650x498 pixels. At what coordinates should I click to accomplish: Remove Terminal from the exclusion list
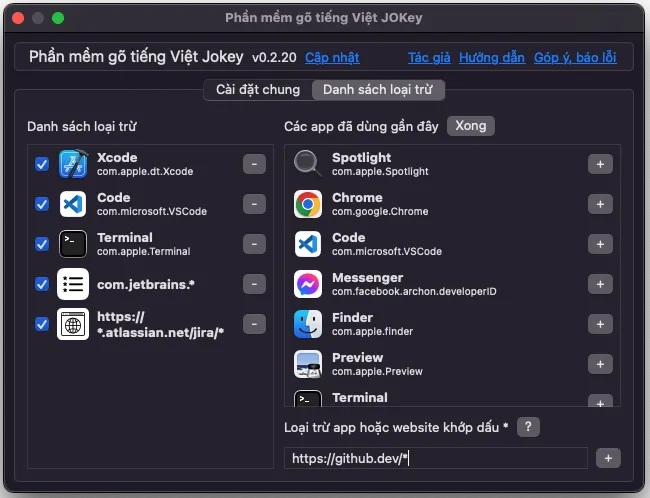(254, 244)
